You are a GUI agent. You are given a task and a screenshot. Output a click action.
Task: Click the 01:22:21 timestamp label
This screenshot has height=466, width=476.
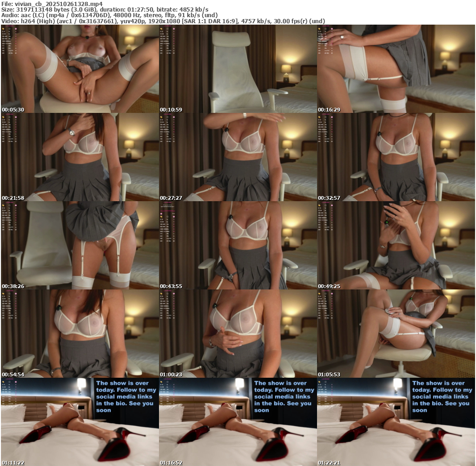329,463
